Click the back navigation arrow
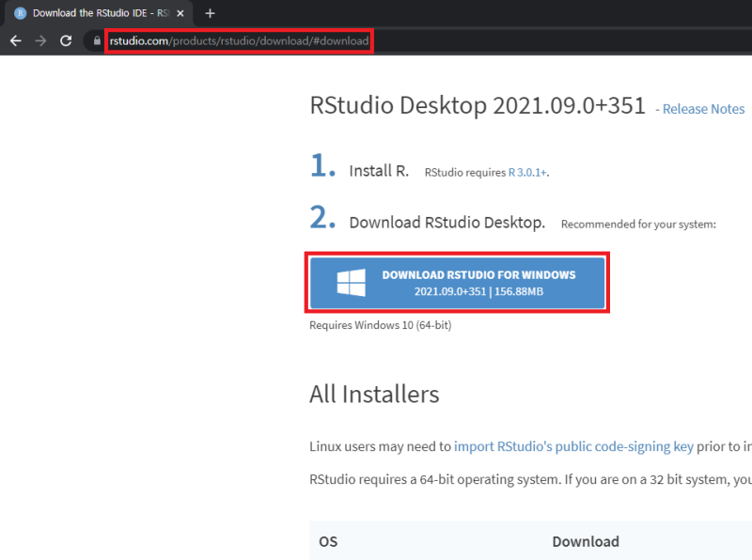The image size is (752, 560). [15, 40]
